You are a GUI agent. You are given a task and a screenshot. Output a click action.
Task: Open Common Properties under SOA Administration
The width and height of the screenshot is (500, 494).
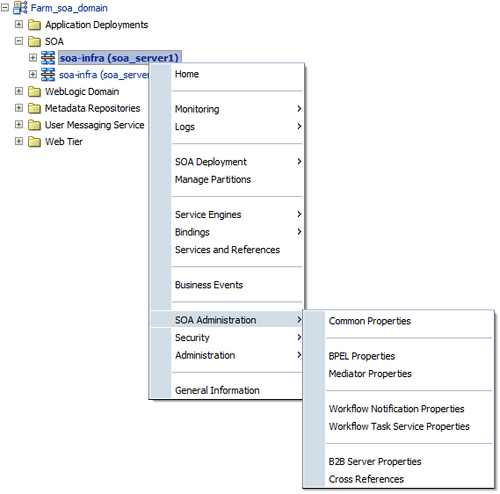point(370,321)
